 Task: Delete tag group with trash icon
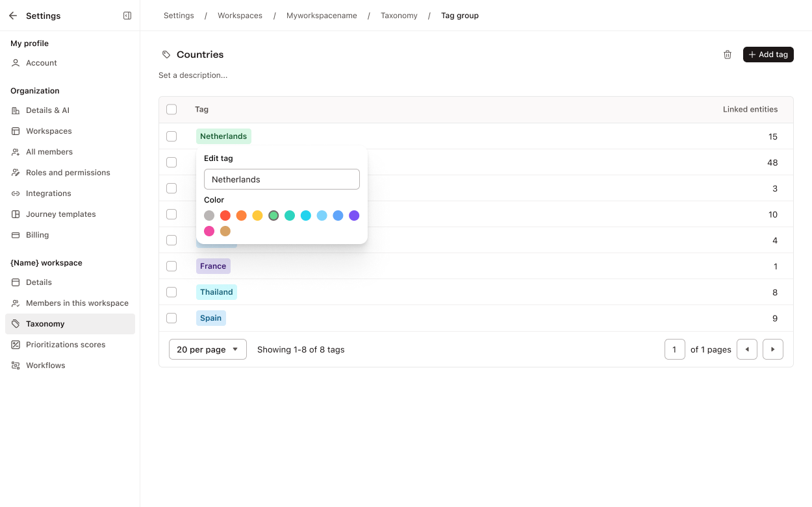pyautogui.click(x=728, y=55)
